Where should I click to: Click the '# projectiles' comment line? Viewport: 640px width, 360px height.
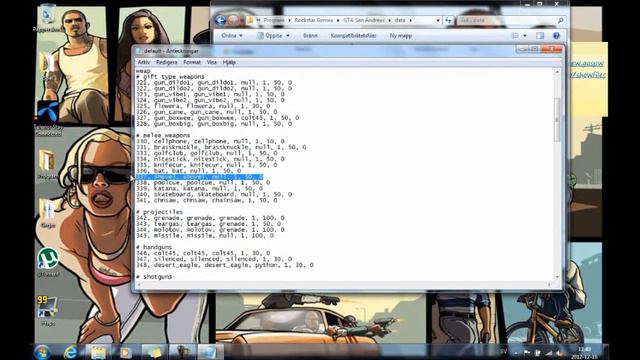click(x=159, y=212)
